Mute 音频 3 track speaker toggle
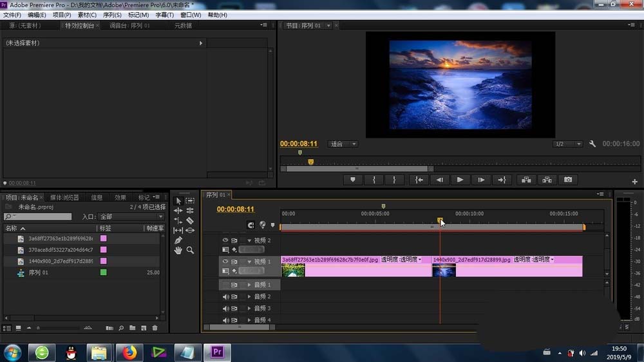Viewport: 644px width, 362px height. point(225,308)
